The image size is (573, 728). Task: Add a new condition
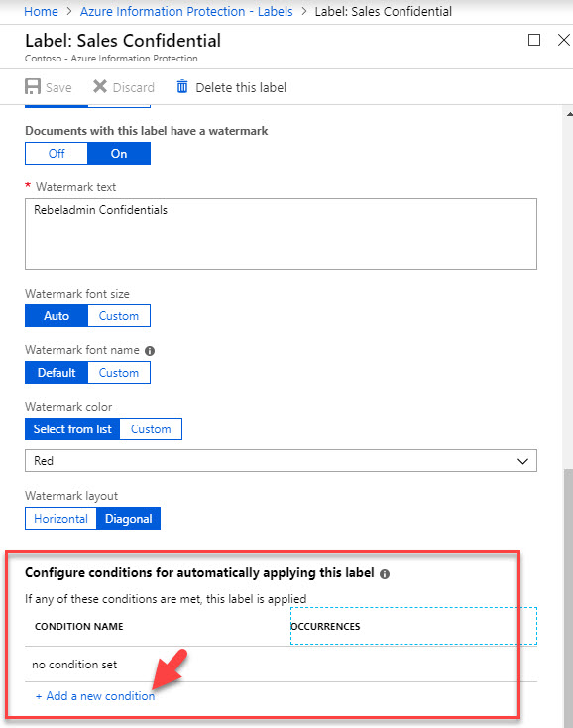tap(95, 696)
